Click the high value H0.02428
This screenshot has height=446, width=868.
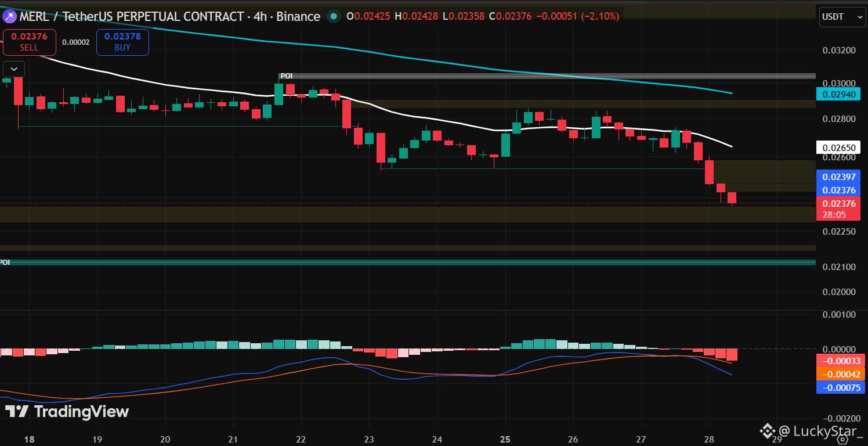tap(415, 17)
